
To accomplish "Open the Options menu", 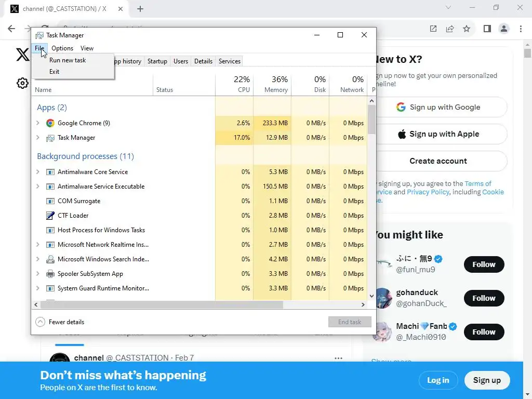I will 62,48.
